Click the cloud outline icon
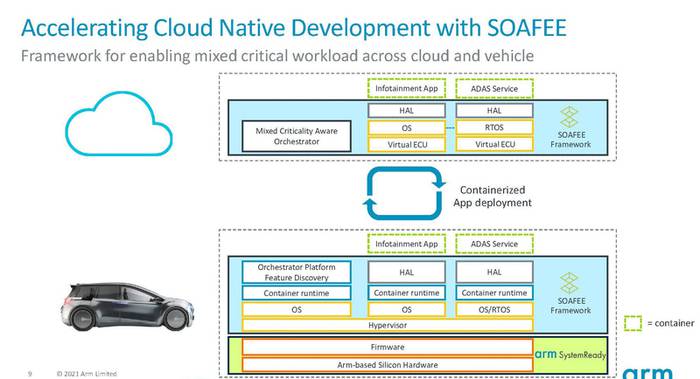The image size is (700, 379). [119, 124]
